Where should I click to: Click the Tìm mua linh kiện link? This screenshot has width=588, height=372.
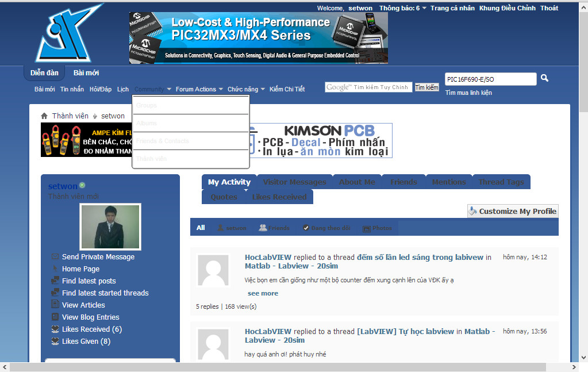(x=469, y=93)
